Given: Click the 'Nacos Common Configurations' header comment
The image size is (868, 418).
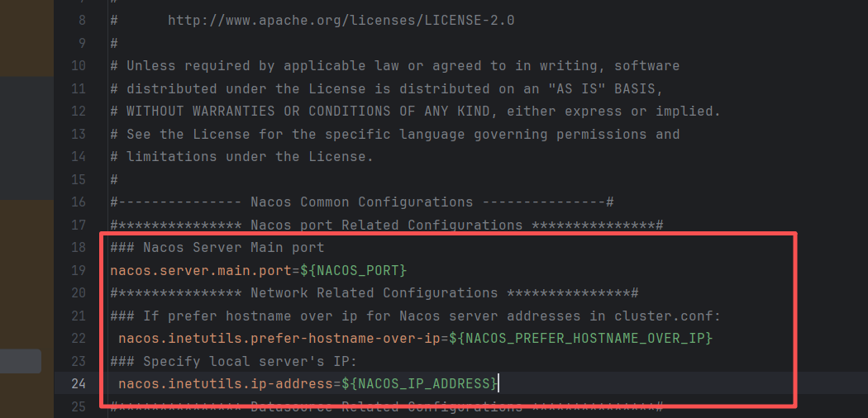Looking at the screenshot, I should point(361,202).
